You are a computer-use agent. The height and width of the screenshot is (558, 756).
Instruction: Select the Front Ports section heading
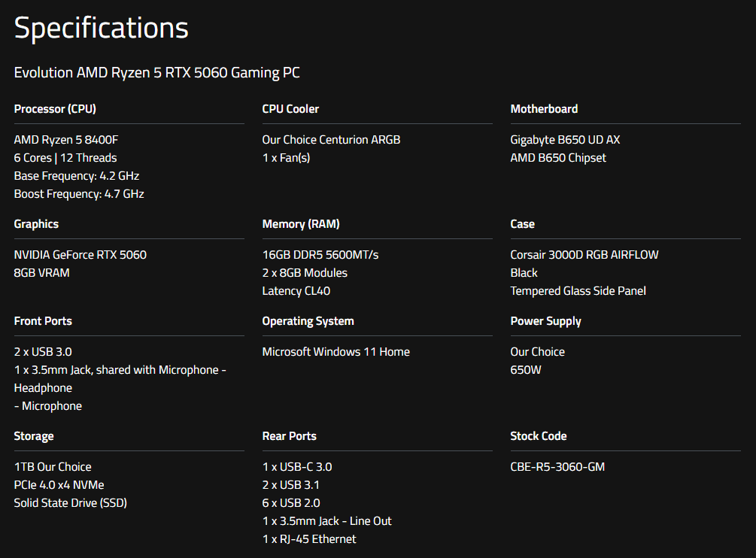click(43, 321)
